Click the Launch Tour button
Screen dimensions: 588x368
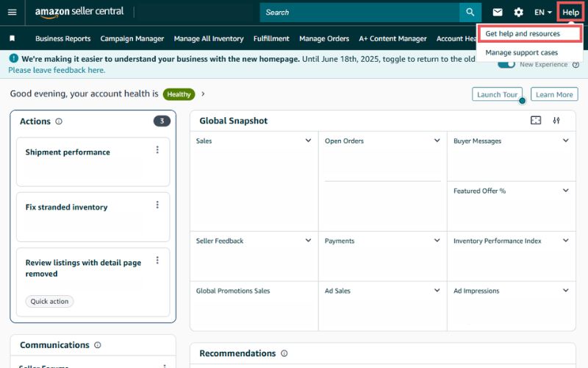[x=497, y=94]
